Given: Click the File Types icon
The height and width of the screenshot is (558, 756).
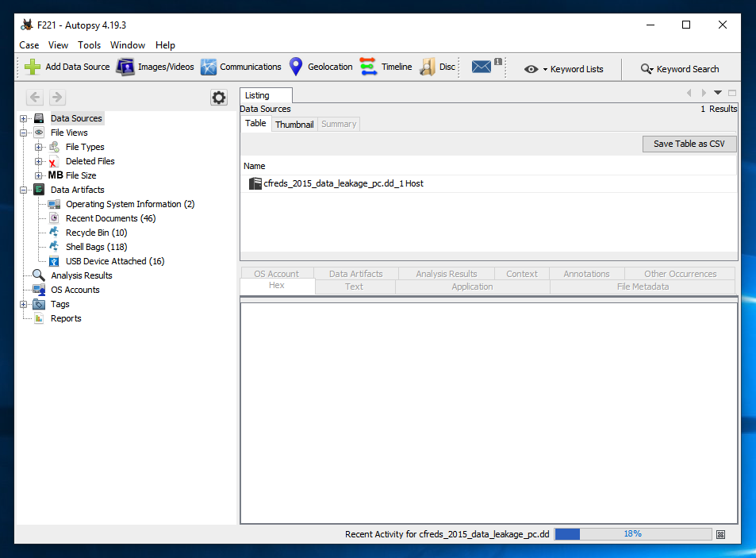Looking at the screenshot, I should tap(55, 147).
